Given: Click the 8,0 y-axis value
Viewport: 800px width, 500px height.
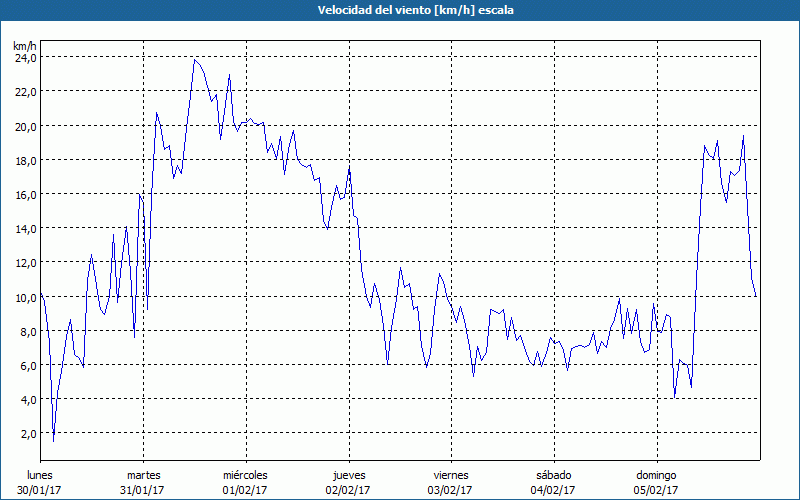Looking at the screenshot, I should coord(28,332).
